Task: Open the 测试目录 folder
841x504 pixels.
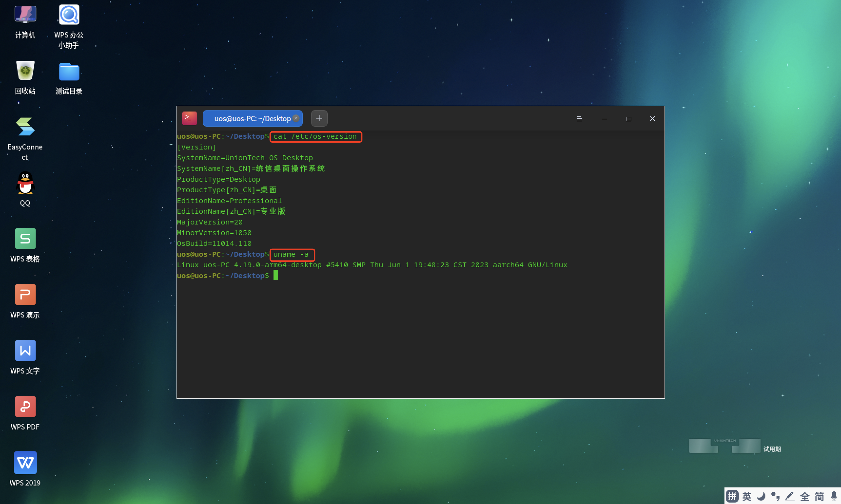Action: click(x=69, y=72)
